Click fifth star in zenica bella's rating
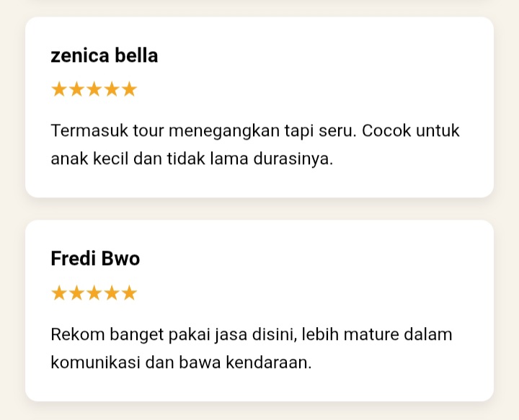This screenshot has height=420, width=519. pos(129,89)
